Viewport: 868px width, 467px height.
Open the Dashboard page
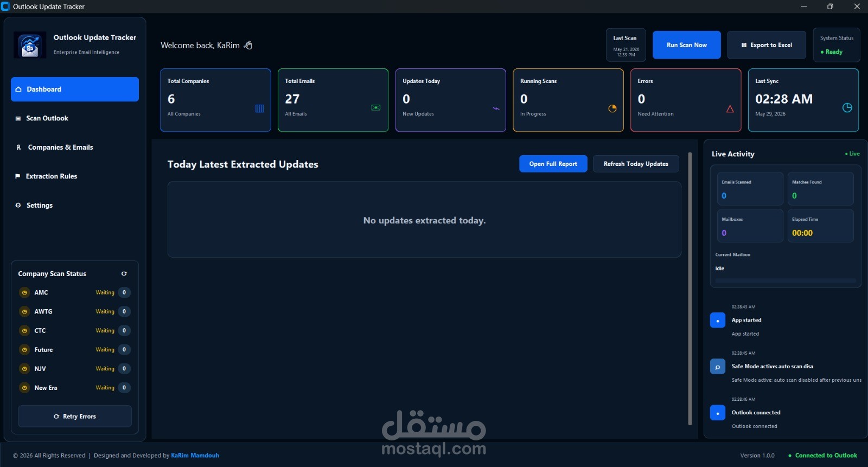pos(75,89)
